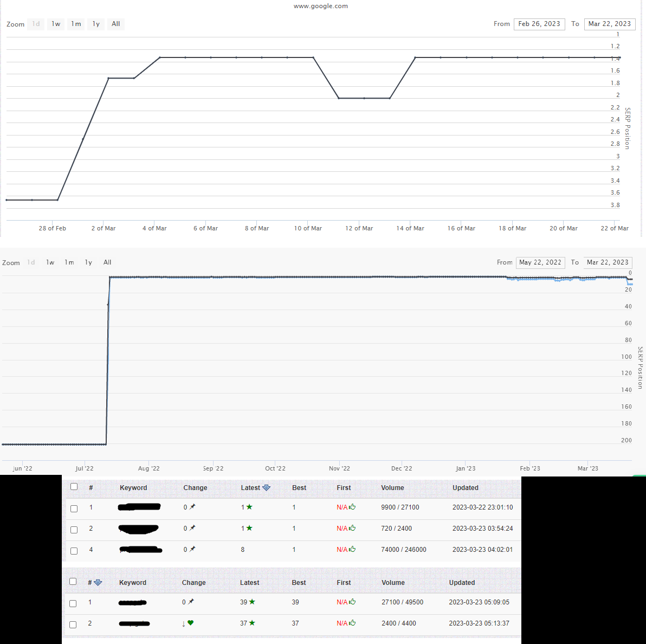
Task: Click the pin icon in the 720 / 2400 row
Action: pos(192,528)
